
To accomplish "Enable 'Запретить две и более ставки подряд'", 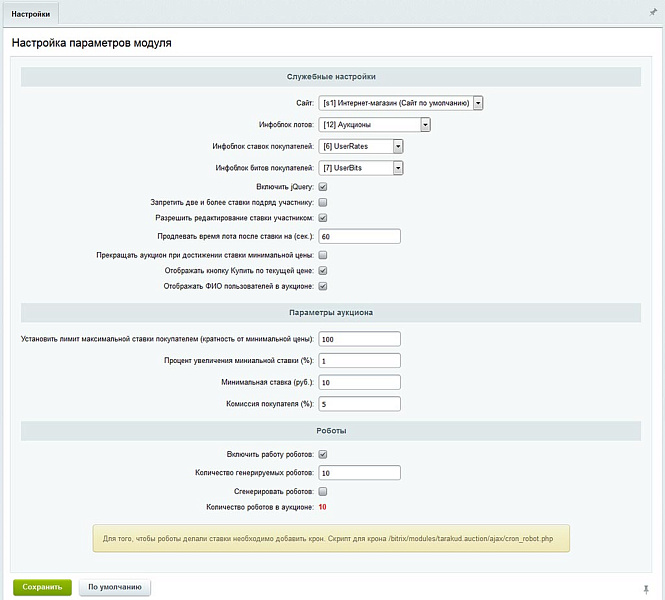I will 323,202.
